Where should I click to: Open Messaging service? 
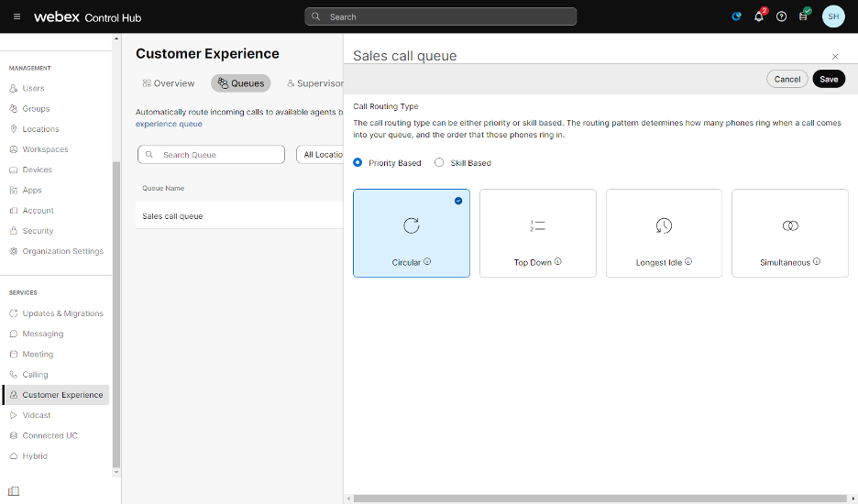[43, 334]
